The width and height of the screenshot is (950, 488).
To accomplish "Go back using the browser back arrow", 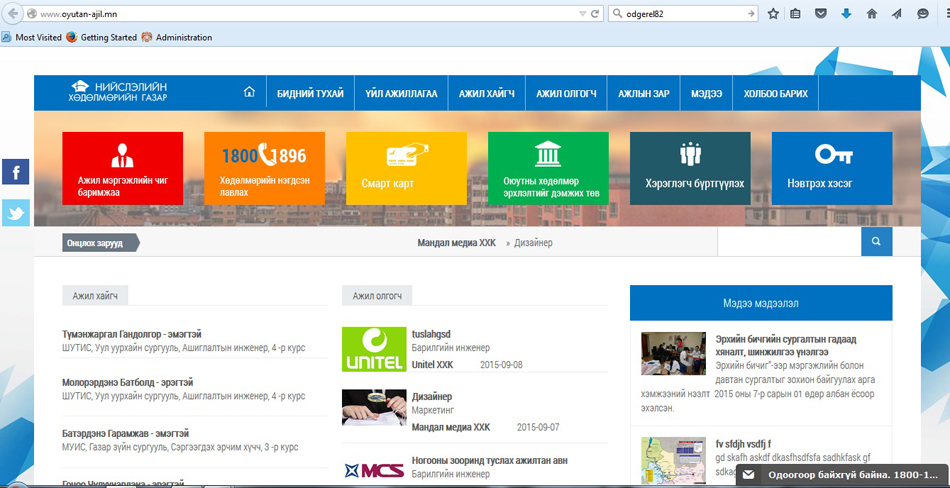I will pos(13,14).
